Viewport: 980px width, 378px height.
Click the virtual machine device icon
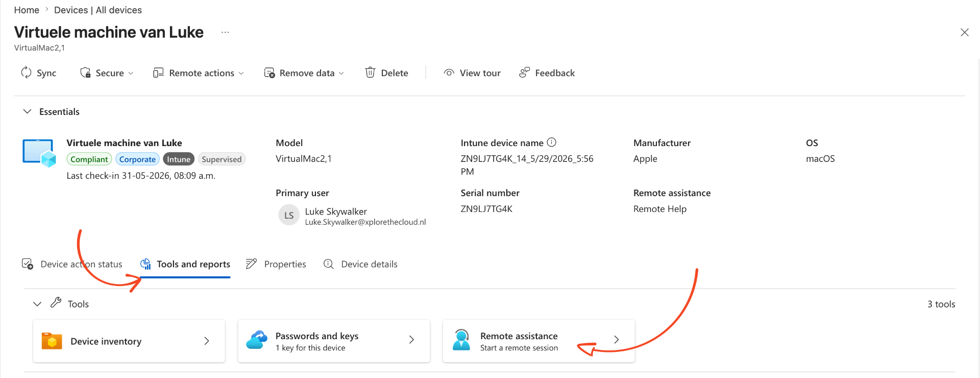(39, 153)
